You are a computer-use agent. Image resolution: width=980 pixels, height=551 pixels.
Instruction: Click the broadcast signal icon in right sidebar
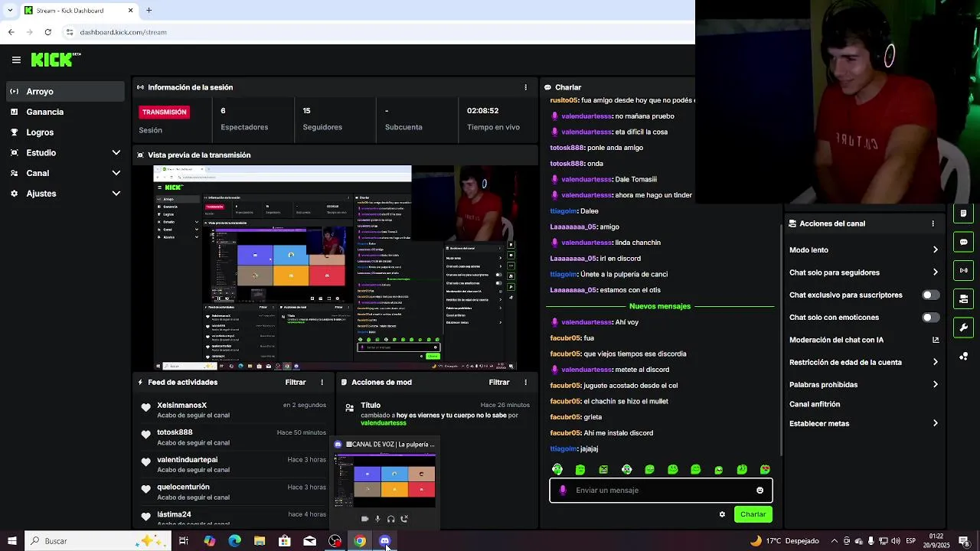[963, 270]
